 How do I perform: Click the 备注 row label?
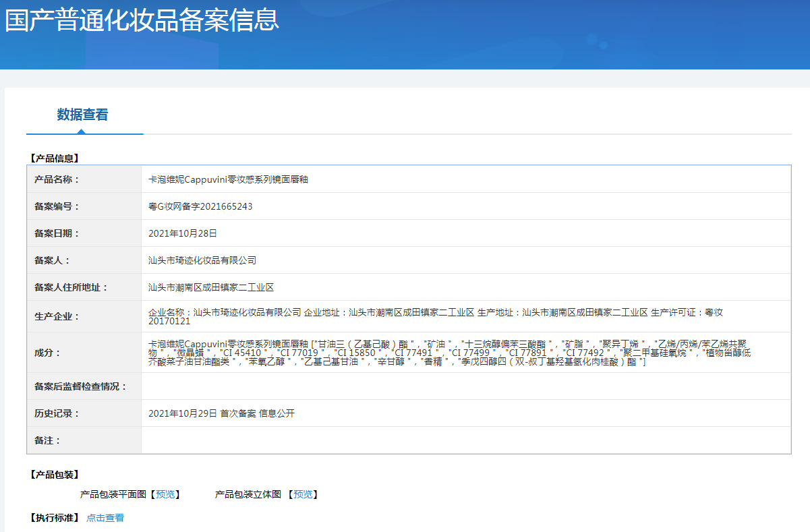click(47, 440)
